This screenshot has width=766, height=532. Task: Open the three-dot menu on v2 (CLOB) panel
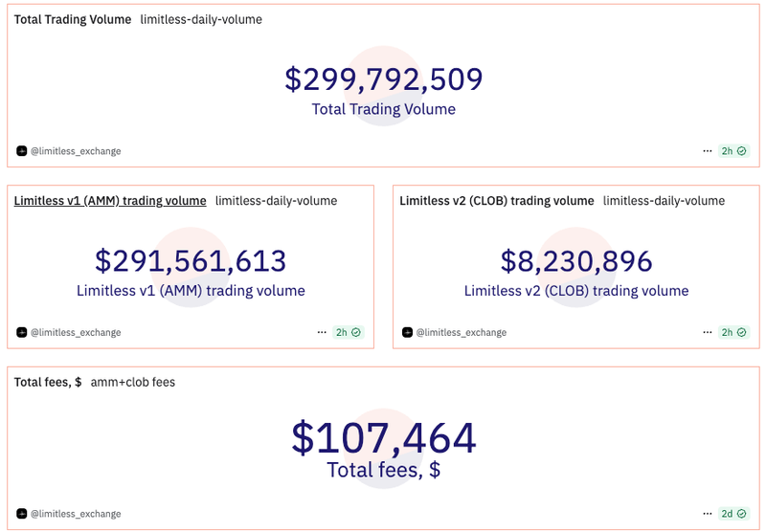coord(708,332)
